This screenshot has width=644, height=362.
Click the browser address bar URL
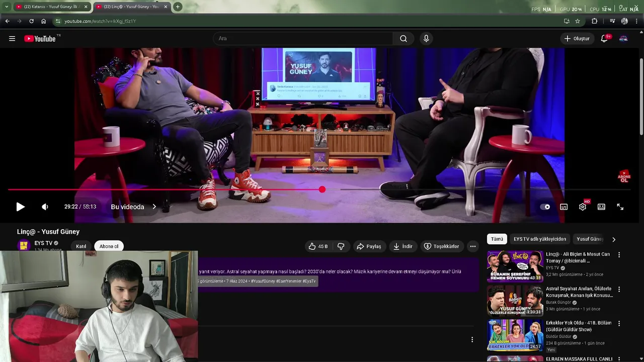[100, 21]
